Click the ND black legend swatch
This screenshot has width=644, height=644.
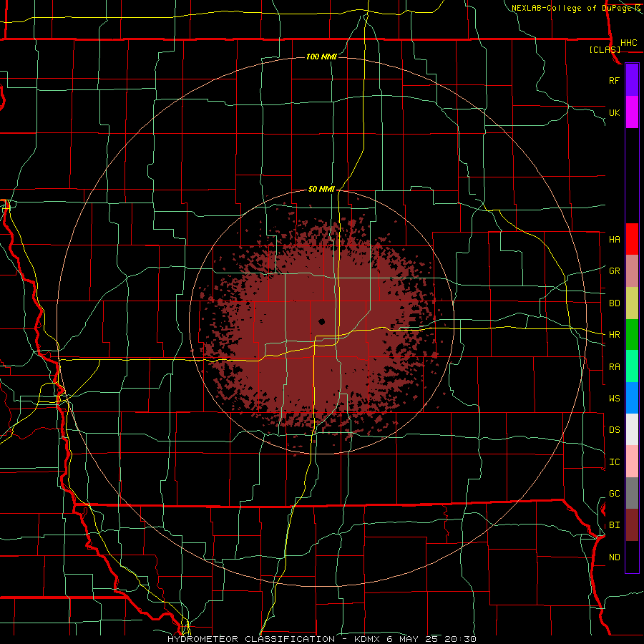[632, 557]
